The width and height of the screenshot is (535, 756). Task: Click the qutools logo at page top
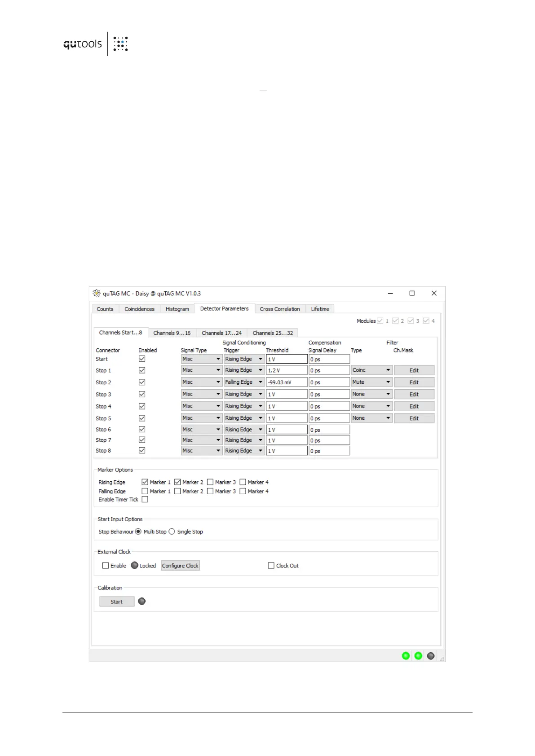coord(96,44)
